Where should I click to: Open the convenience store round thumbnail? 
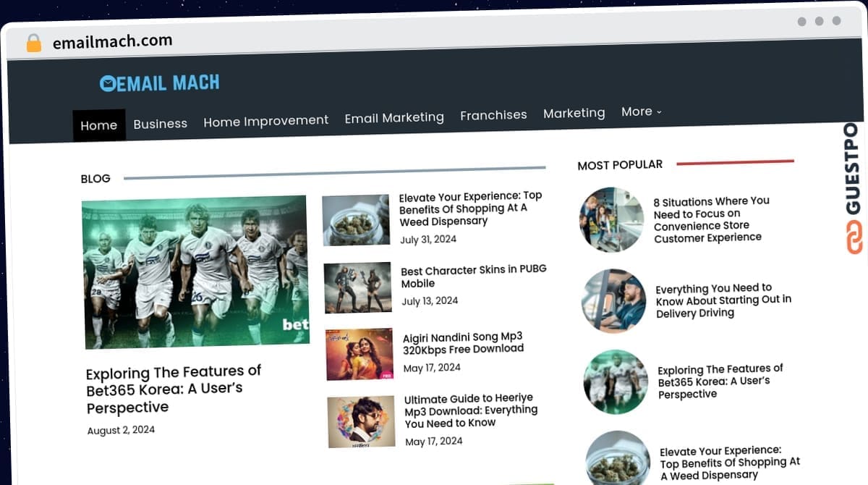pos(611,220)
